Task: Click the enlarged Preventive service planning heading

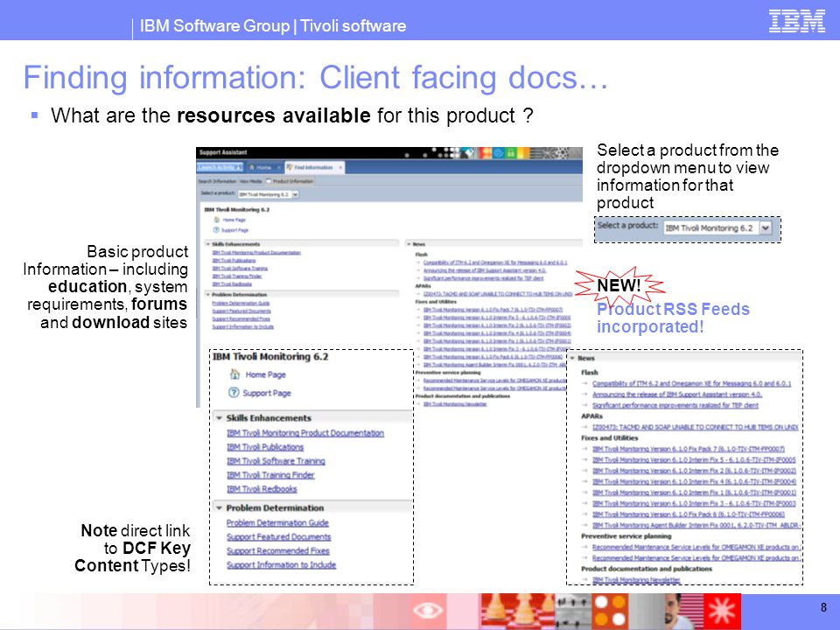Action: point(626,536)
